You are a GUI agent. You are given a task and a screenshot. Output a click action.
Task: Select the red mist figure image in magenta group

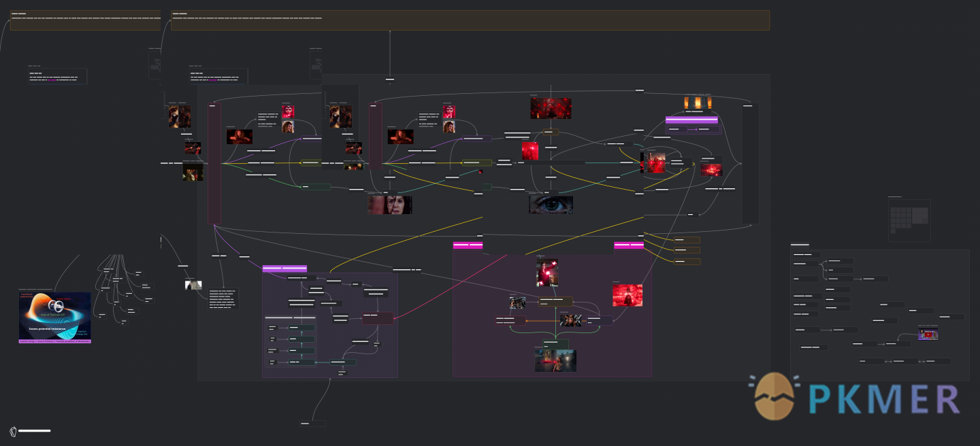pos(627,295)
